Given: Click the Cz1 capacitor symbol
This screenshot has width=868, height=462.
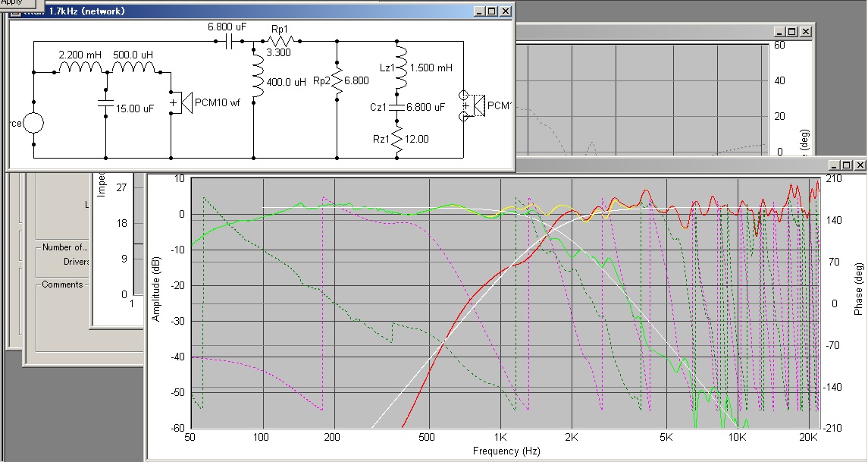Looking at the screenshot, I should click(397, 107).
